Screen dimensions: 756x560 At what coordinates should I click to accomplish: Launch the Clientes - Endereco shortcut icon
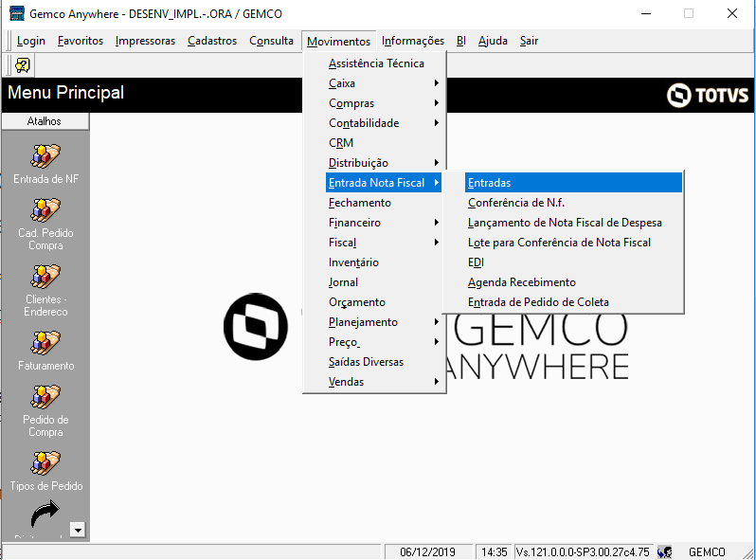tap(45, 277)
